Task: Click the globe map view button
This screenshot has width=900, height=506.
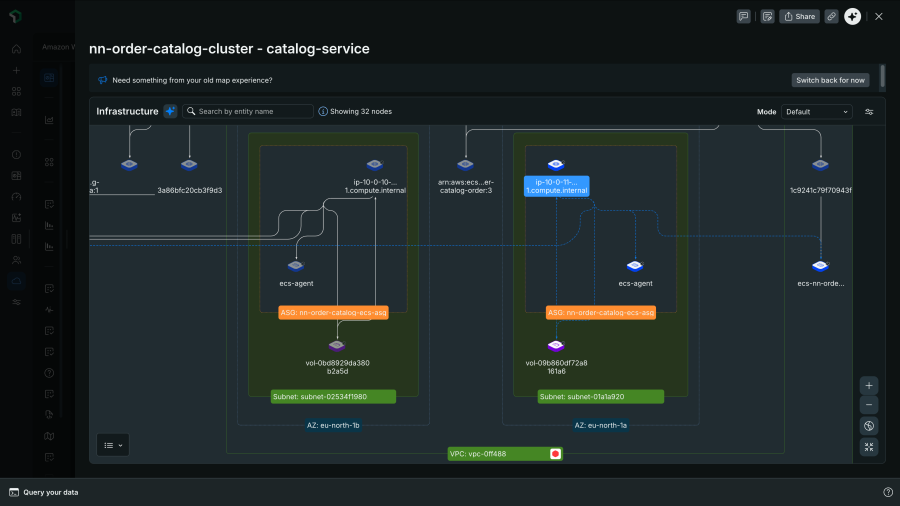Action: (x=869, y=426)
